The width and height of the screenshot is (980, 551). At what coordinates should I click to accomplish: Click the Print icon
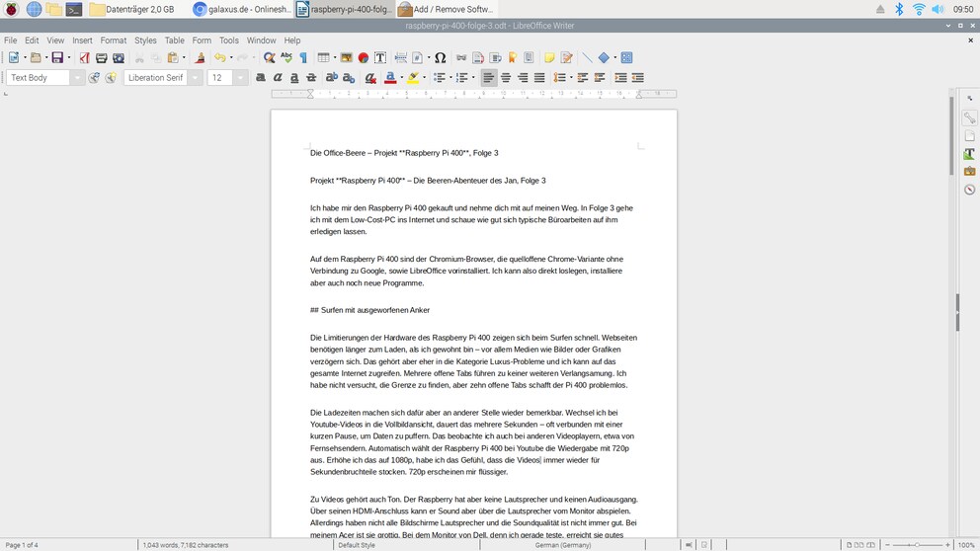[x=101, y=57]
